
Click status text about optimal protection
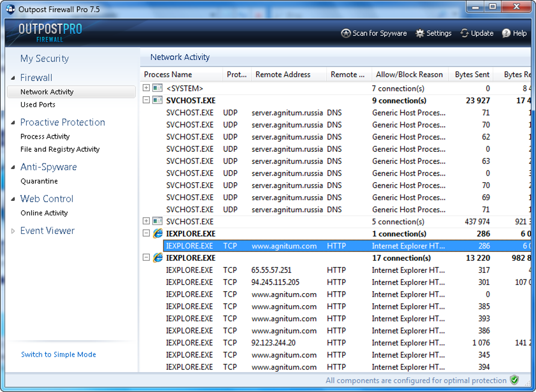(x=416, y=380)
